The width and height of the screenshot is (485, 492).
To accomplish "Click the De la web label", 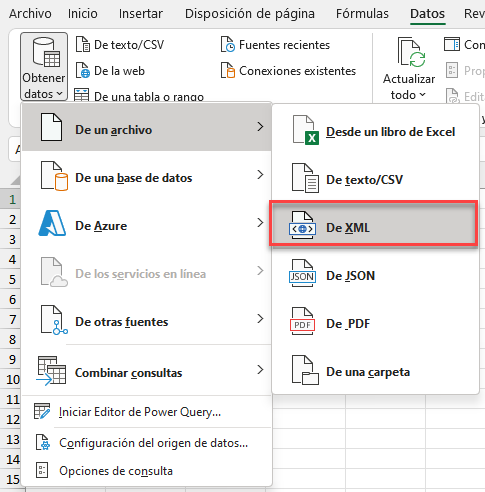I will click(119, 71).
